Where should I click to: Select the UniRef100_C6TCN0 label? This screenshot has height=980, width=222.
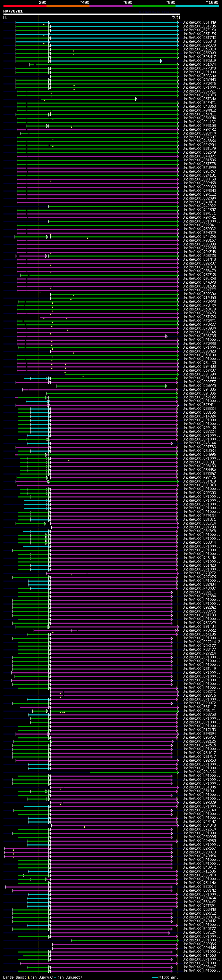click(x=199, y=99)
